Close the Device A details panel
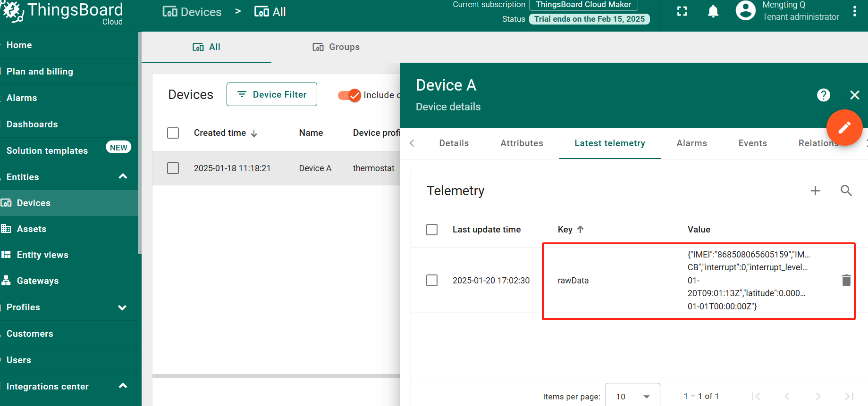Viewport: 868px width, 406px height. tap(855, 95)
